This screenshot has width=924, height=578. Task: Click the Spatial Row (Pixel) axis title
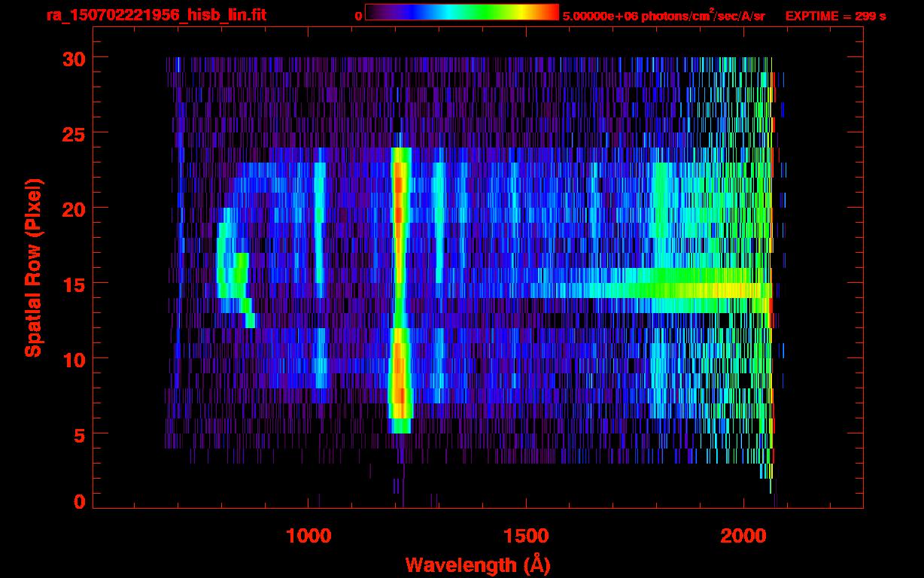pyautogui.click(x=33, y=268)
